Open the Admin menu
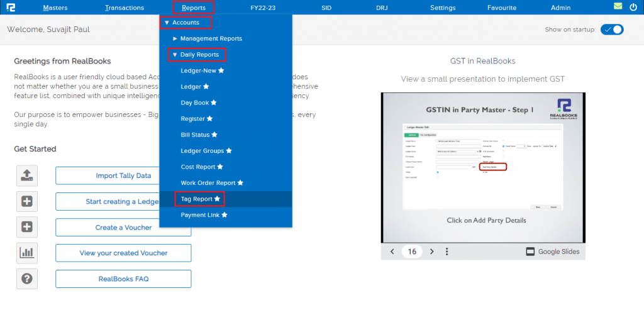Screen dimensions: 644x310 coord(560,8)
